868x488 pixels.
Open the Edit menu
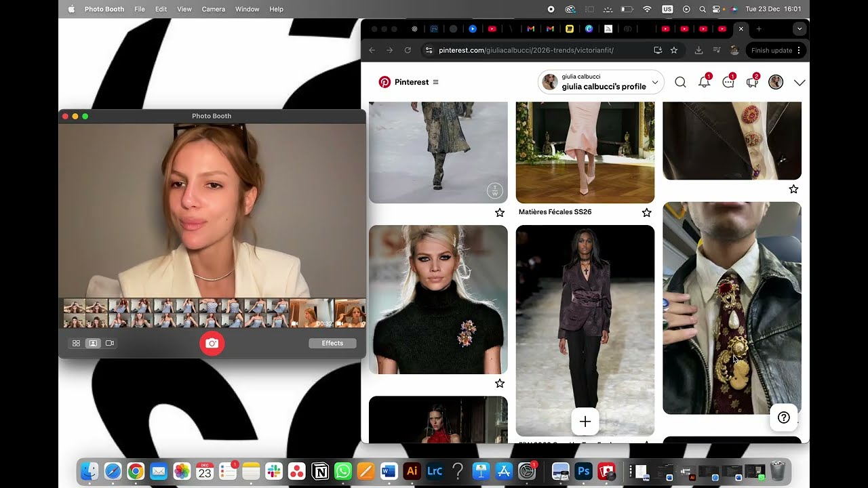161,9
